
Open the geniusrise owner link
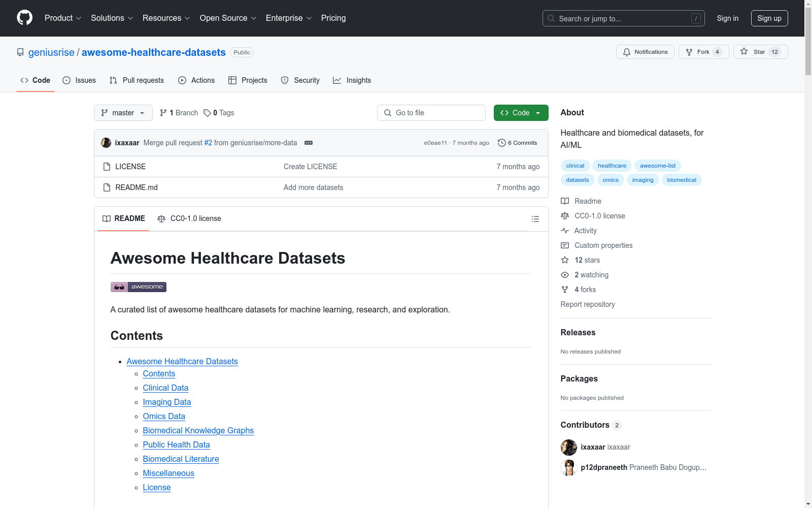51,52
